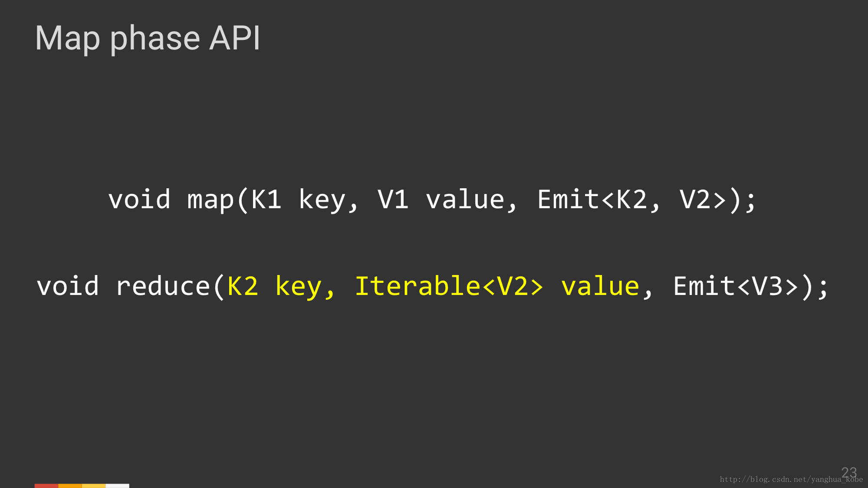868x488 pixels.
Task: Click "void" at start of the map line
Action: click(139, 200)
